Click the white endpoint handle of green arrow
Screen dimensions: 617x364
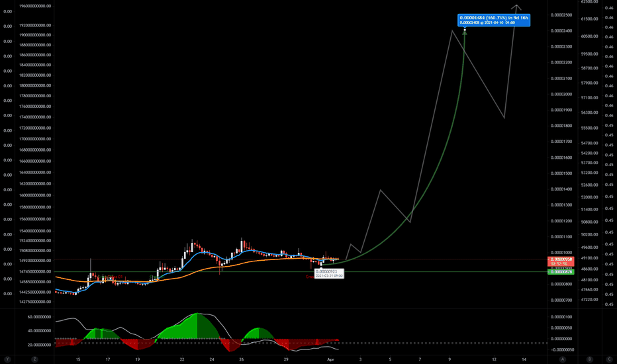pos(465,30)
